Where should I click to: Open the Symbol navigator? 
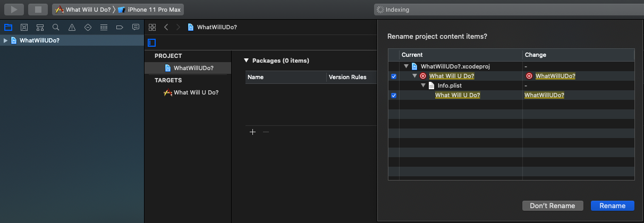40,27
